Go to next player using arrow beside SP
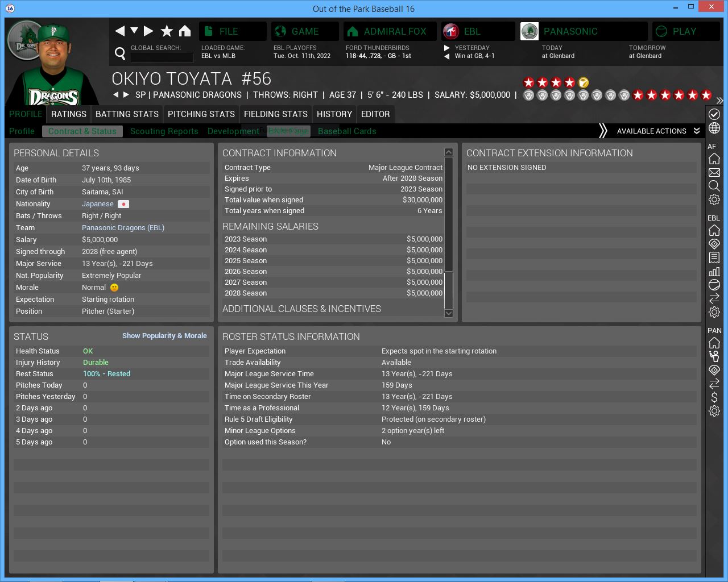728x582 pixels. (126, 95)
